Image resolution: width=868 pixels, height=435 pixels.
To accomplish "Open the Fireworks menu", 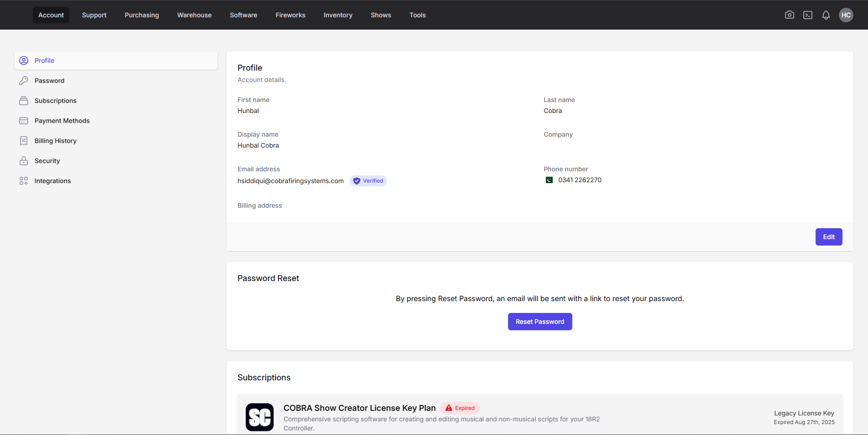I will click(x=290, y=15).
